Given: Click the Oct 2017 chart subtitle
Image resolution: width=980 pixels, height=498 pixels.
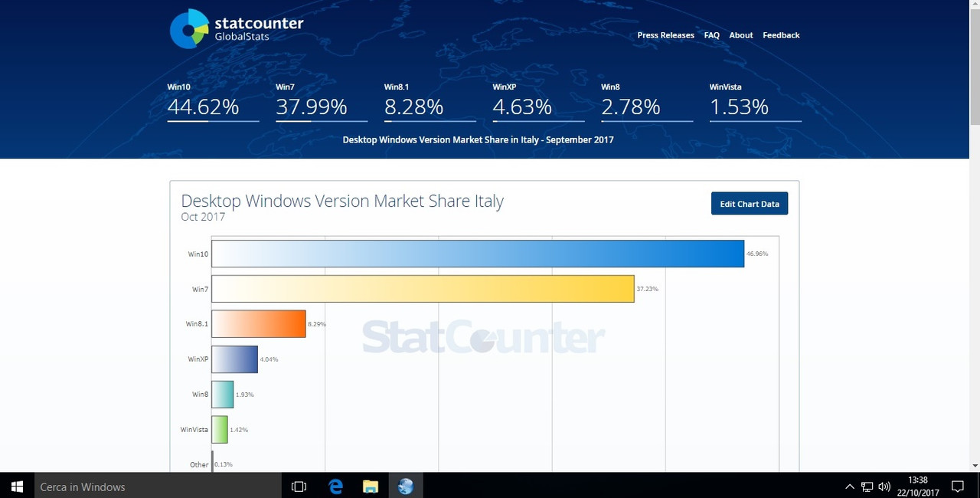Looking at the screenshot, I should point(203,217).
